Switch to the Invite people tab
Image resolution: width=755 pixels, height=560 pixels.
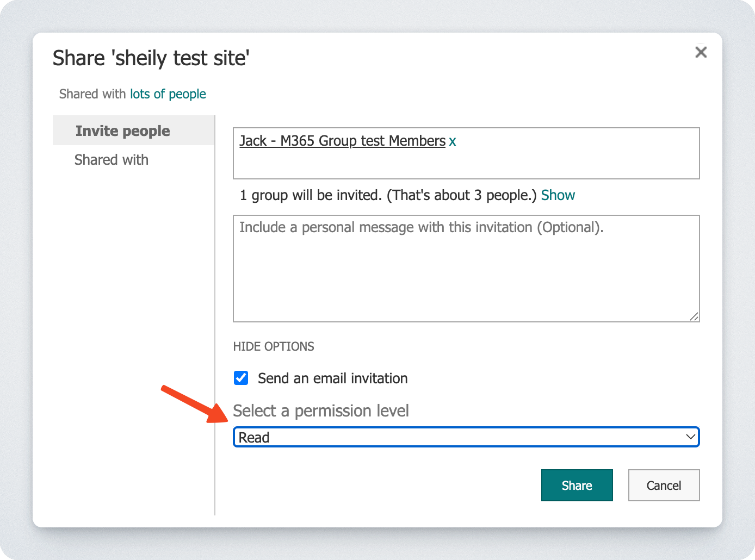(x=122, y=131)
